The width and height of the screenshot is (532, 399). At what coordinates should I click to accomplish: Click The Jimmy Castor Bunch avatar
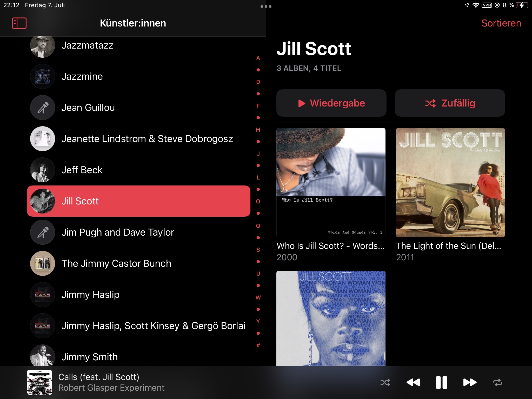(43, 263)
